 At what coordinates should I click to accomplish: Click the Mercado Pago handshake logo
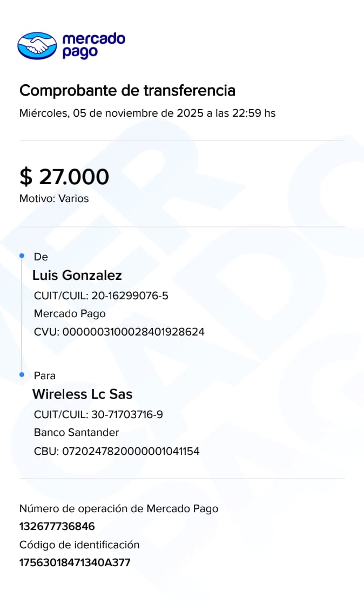(37, 45)
